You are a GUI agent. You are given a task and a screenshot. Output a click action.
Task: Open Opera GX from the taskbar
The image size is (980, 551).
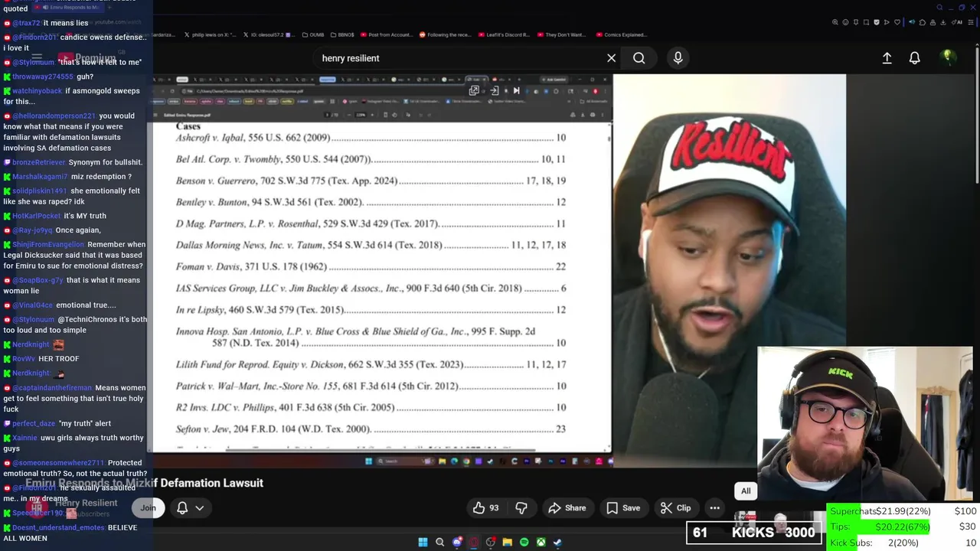[474, 542]
